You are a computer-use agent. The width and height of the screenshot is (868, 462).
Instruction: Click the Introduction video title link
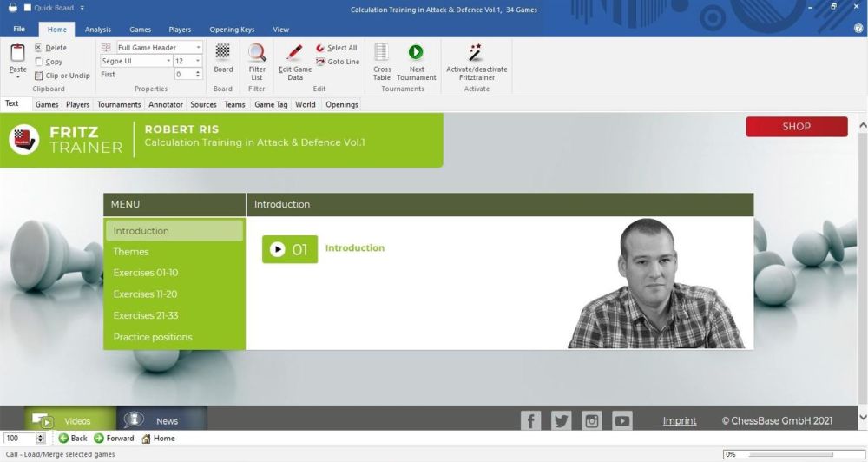(x=355, y=247)
